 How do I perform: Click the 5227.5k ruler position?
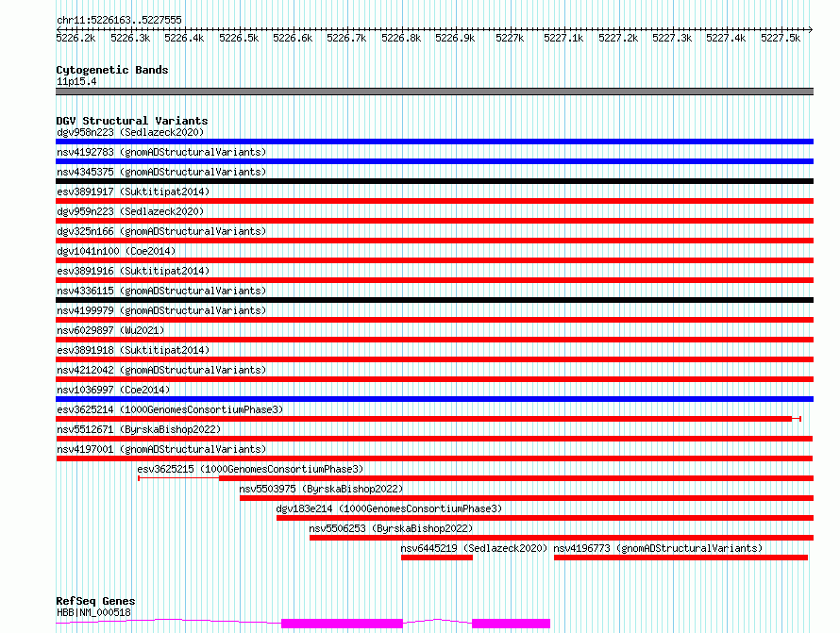(781, 38)
